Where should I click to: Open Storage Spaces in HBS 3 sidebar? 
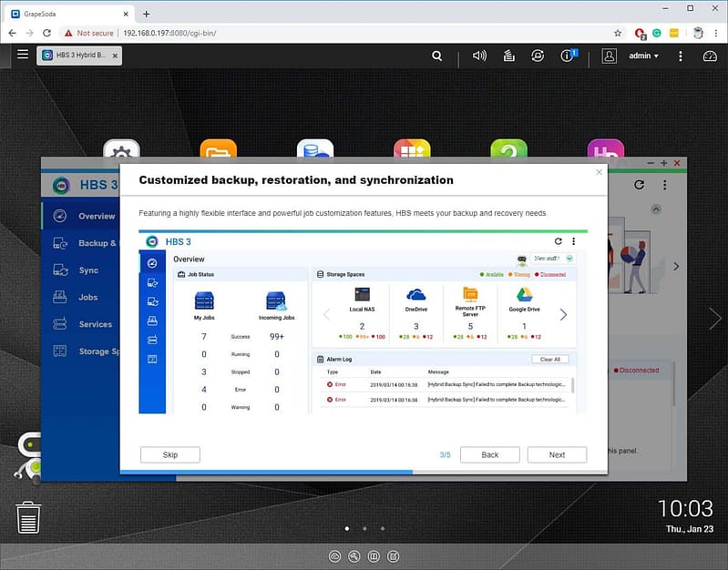tap(81, 351)
